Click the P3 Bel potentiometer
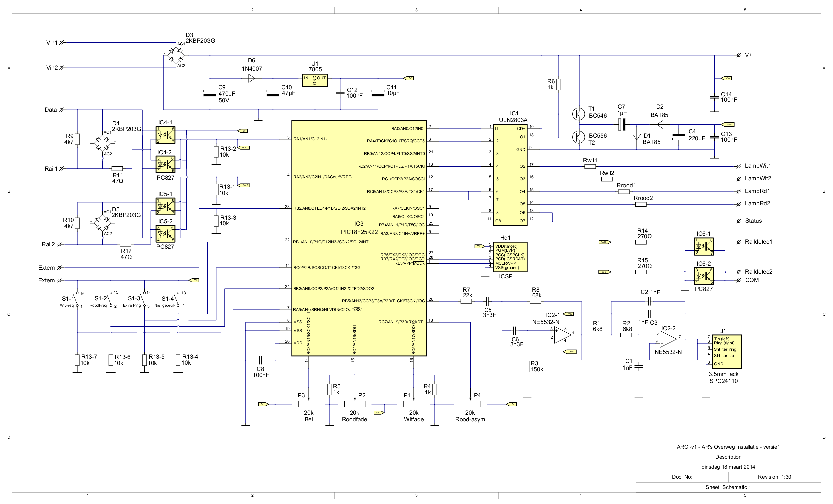Viewport: 833px width, 504px height. tap(308, 404)
